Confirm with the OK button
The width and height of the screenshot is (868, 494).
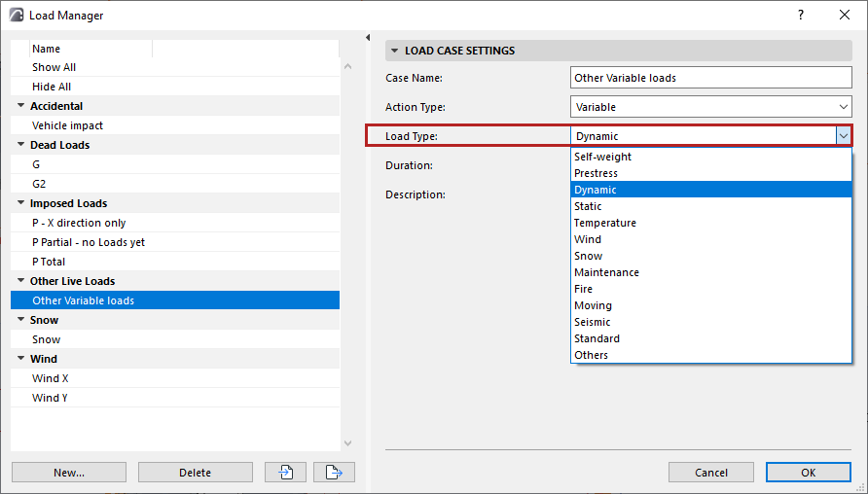808,473
